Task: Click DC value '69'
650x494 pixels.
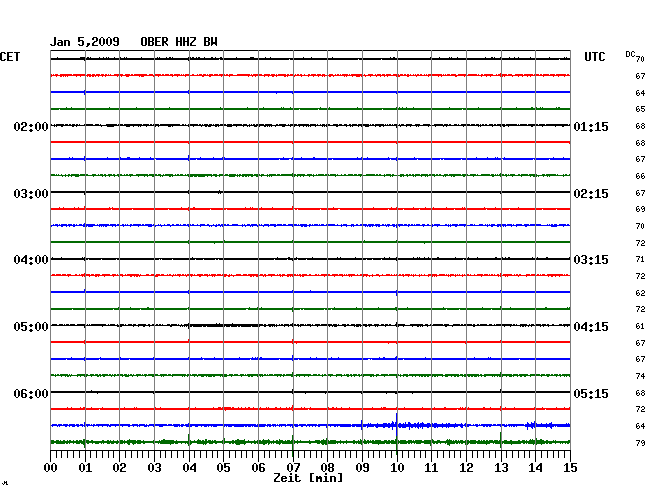Action: [x=640, y=209]
